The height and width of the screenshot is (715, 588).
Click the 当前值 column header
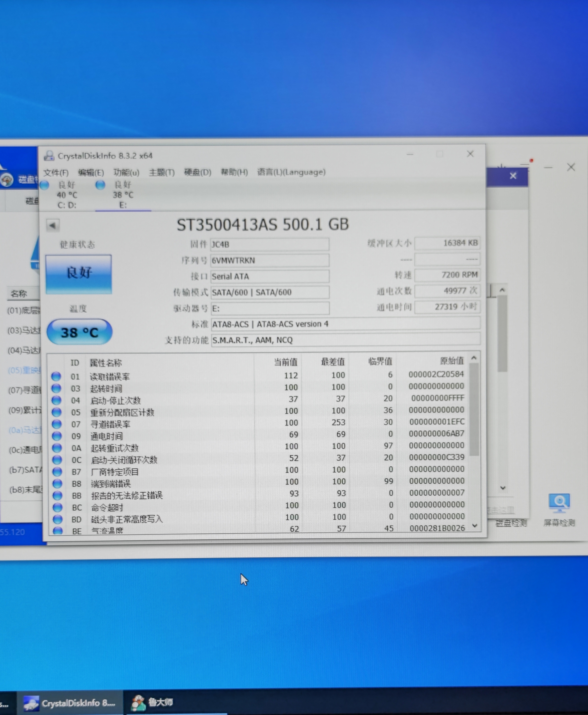285,362
